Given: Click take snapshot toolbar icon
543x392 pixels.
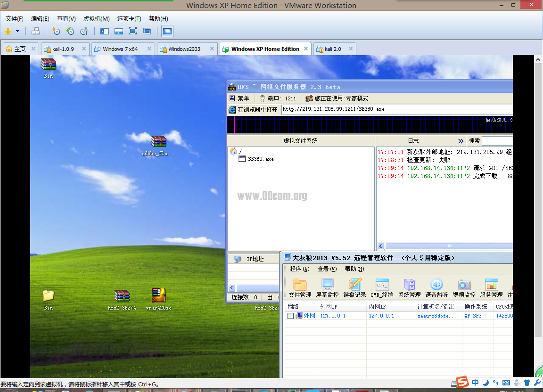Looking at the screenshot, I should coord(56,31).
